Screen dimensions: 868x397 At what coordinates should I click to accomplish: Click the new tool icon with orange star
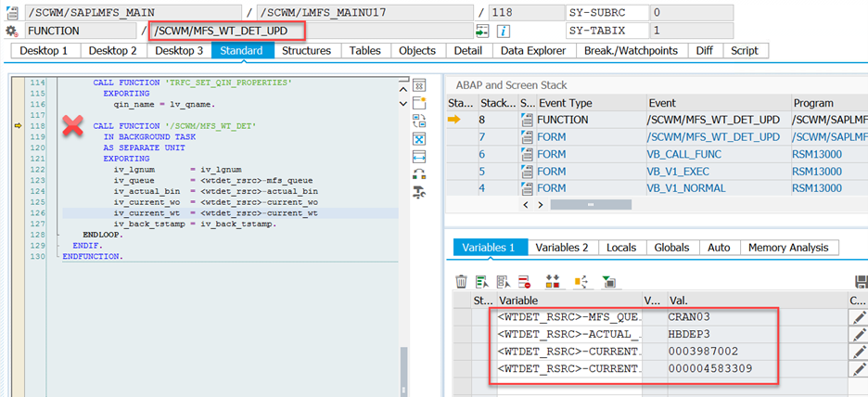tap(419, 103)
